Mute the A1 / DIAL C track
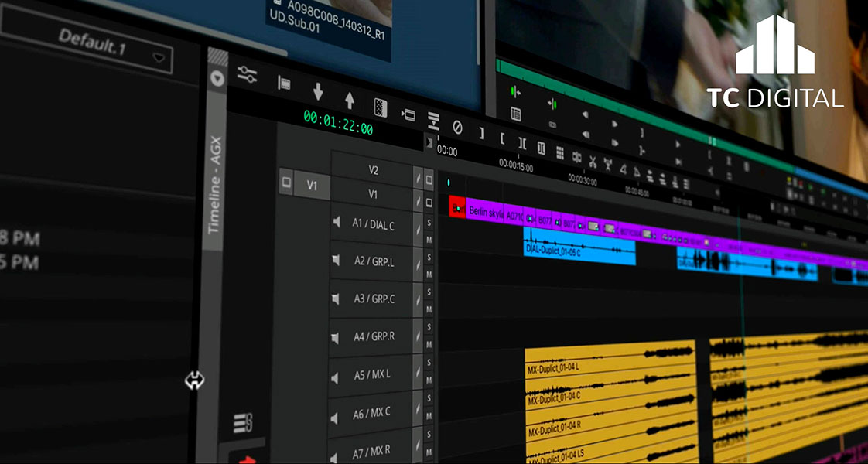 pyautogui.click(x=429, y=240)
